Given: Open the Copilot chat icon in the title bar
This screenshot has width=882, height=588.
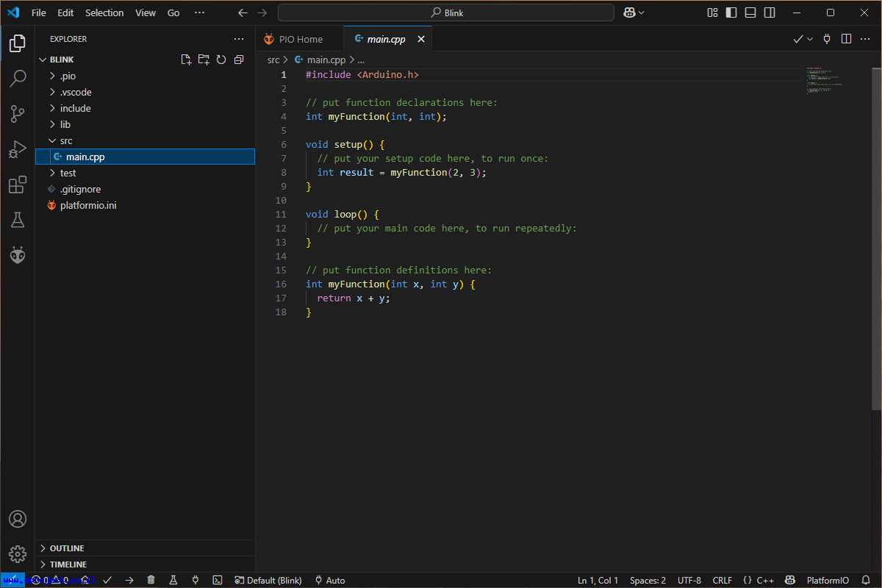Looking at the screenshot, I should pyautogui.click(x=629, y=12).
